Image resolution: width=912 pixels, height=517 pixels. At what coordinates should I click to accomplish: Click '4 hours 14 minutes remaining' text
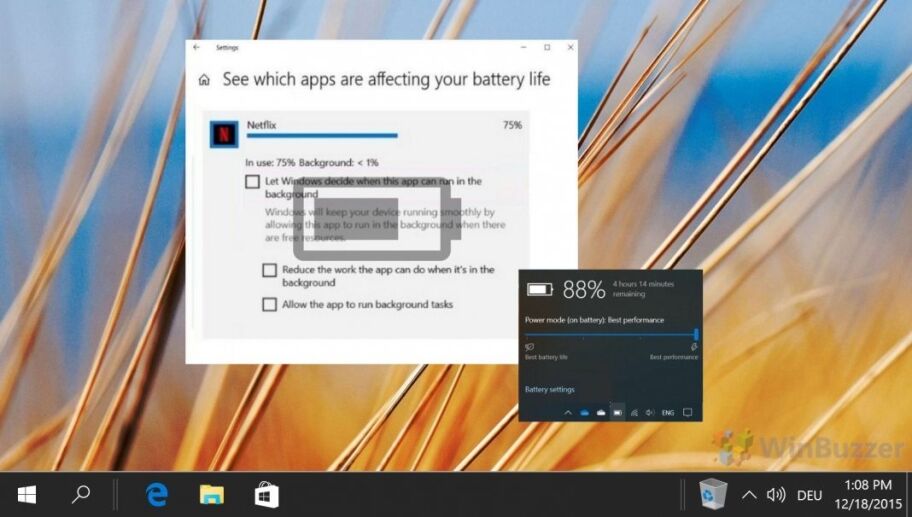point(643,289)
